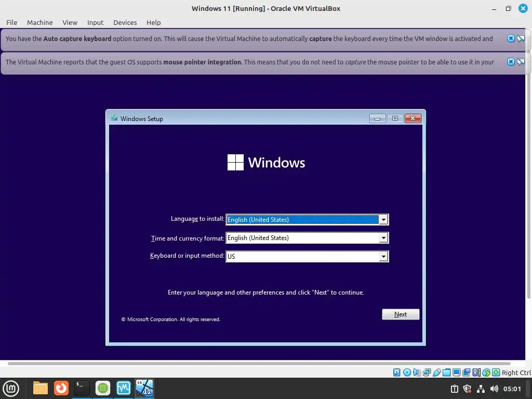Suppress future mouse pointer integration messages icon

click(x=521, y=61)
